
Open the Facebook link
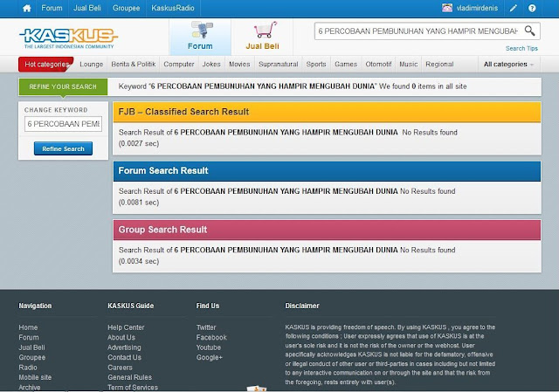click(211, 337)
